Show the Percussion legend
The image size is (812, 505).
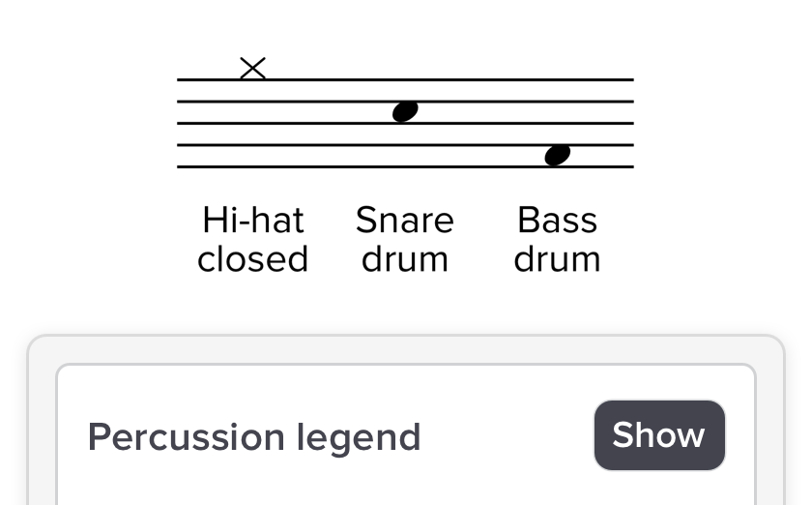(659, 435)
